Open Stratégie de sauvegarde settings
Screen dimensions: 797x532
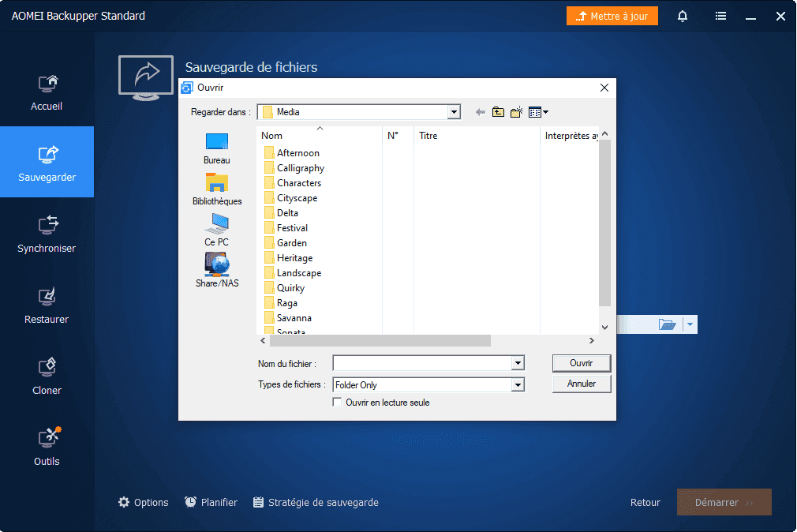click(316, 502)
